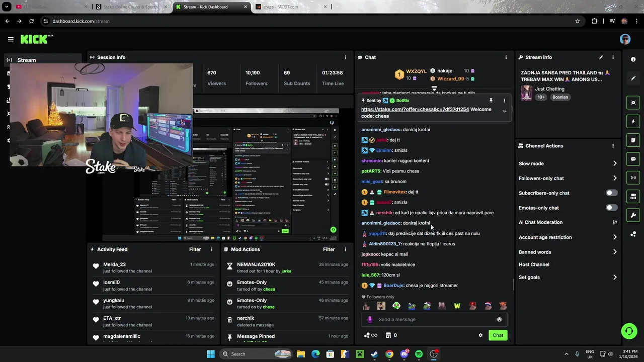Open Spotify from taskbar
The width and height of the screenshot is (644, 362).
coord(419,354)
